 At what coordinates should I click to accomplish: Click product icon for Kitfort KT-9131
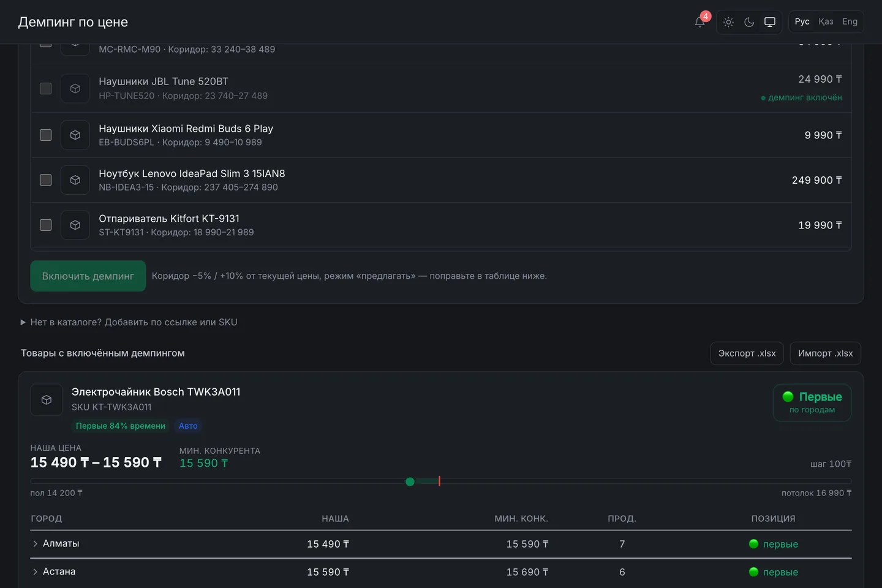click(x=75, y=225)
